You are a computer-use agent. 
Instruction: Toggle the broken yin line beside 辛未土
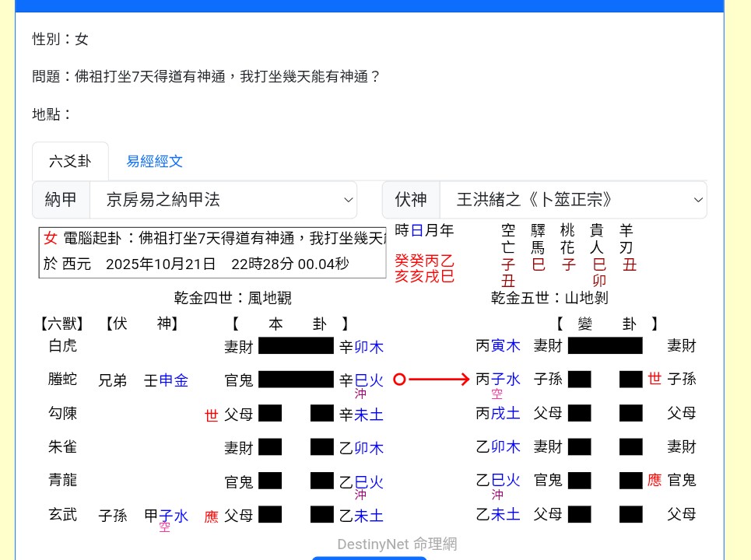click(x=296, y=415)
